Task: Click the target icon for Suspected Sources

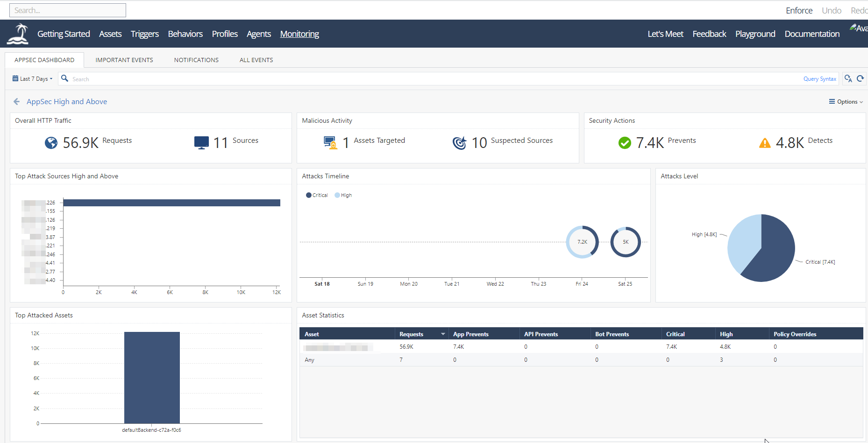Action: pos(460,143)
